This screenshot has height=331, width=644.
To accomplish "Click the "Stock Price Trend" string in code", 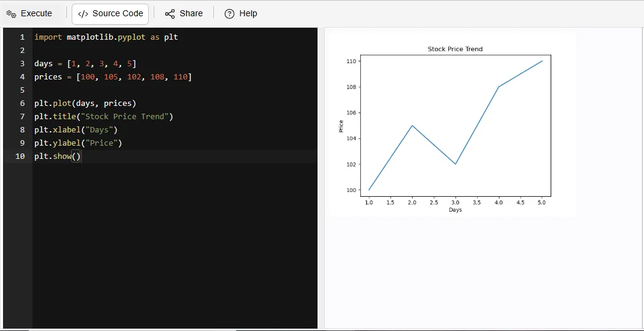I will coord(125,117).
